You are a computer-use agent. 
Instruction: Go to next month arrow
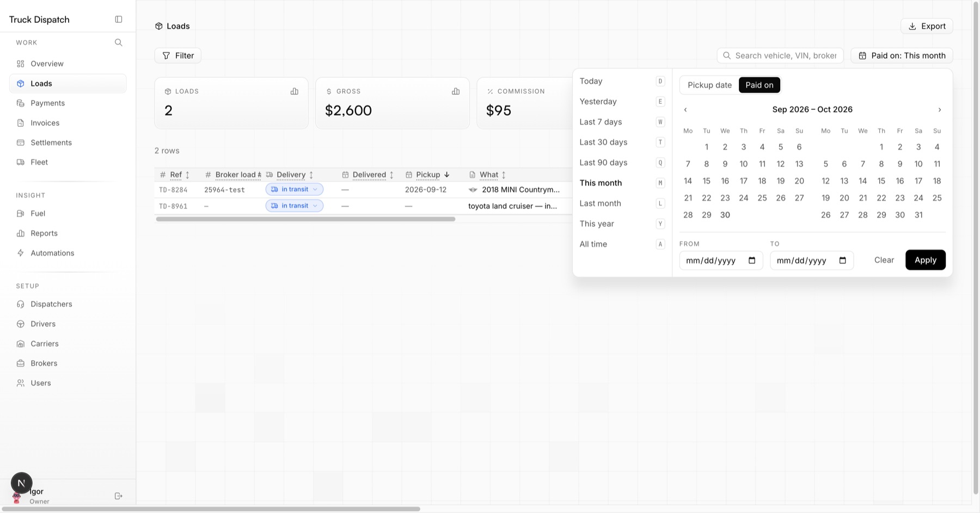940,110
